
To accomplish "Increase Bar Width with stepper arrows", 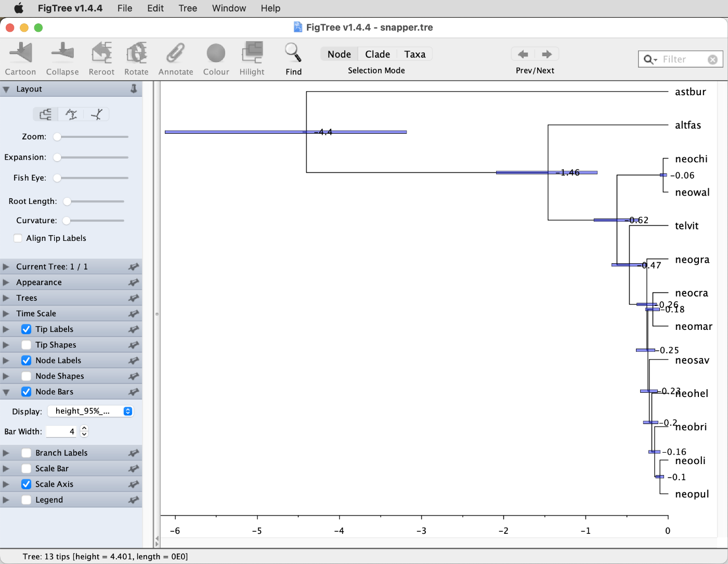I will pos(84,428).
